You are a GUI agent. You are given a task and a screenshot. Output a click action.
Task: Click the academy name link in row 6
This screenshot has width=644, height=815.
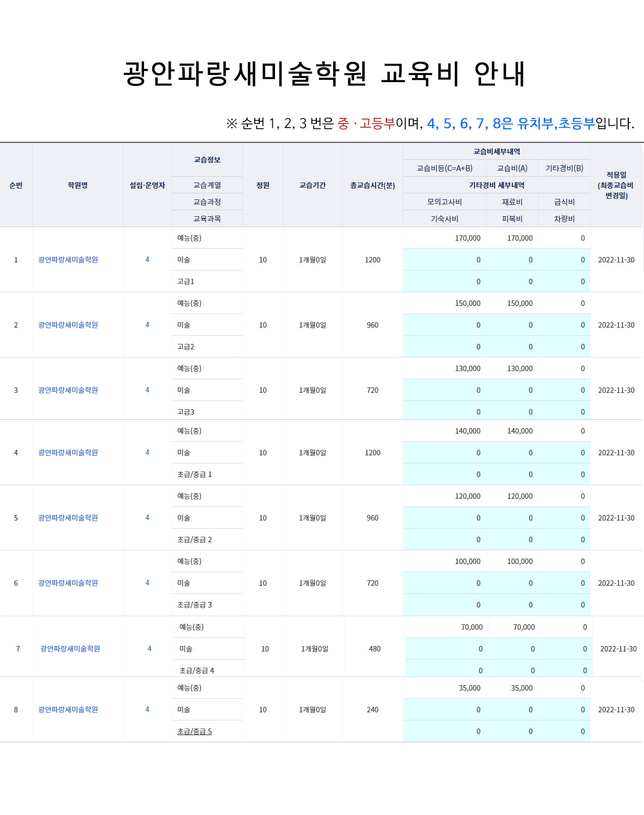68,583
